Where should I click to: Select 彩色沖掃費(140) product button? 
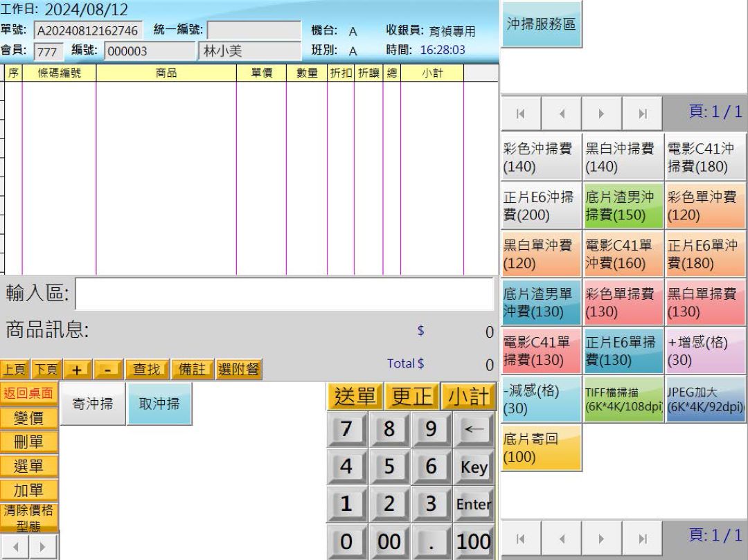coord(540,155)
